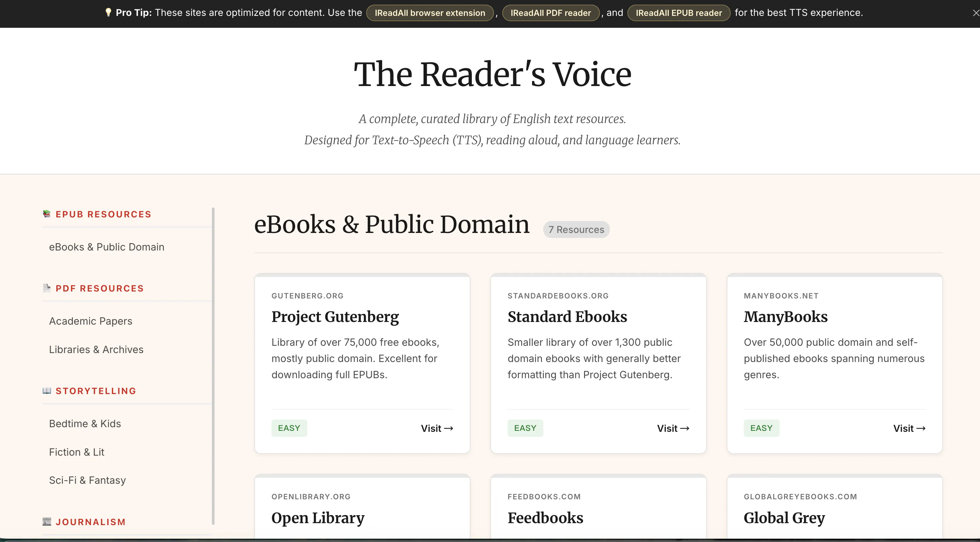The image size is (980, 542).
Task: Click the Project Gutenberg card title
Action: (x=335, y=317)
